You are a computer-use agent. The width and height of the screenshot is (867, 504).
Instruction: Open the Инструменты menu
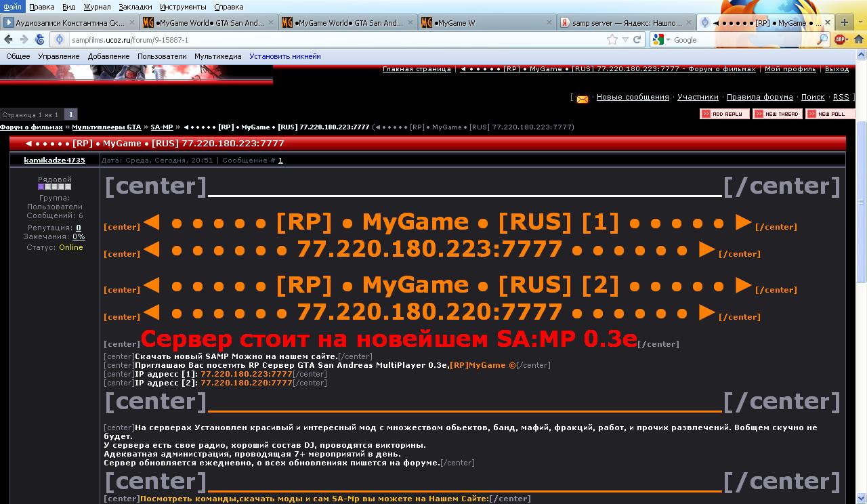coord(184,7)
